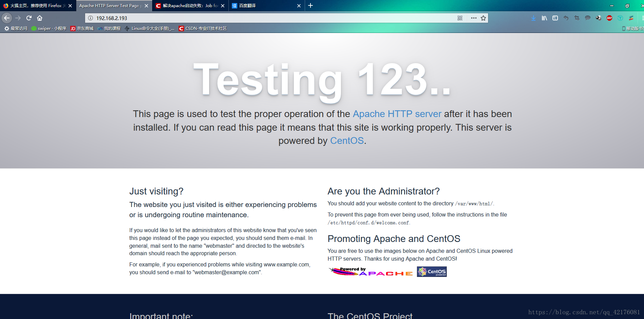Open the CSDN IT community bookmark
The width and height of the screenshot is (644, 319).
tap(203, 29)
